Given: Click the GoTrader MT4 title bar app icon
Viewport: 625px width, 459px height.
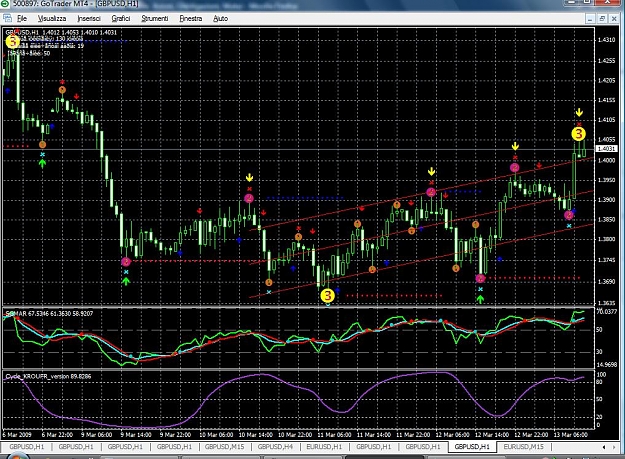Looking at the screenshot, I should pyautogui.click(x=5, y=4).
